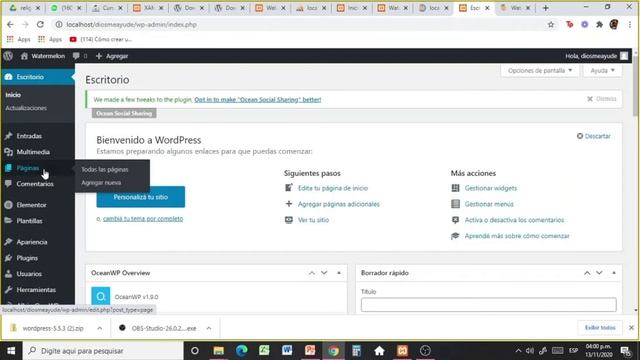
Task: Open comments bubble in admin bar
Action: pos(76,56)
